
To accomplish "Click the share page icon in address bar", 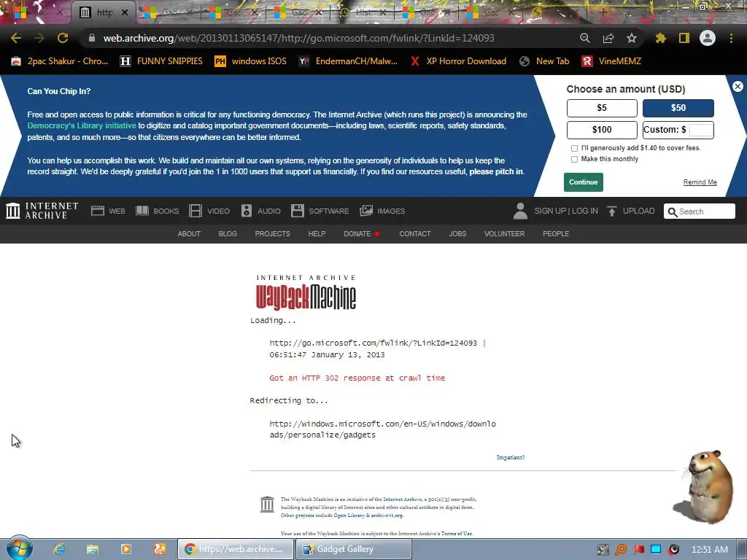I will [608, 38].
